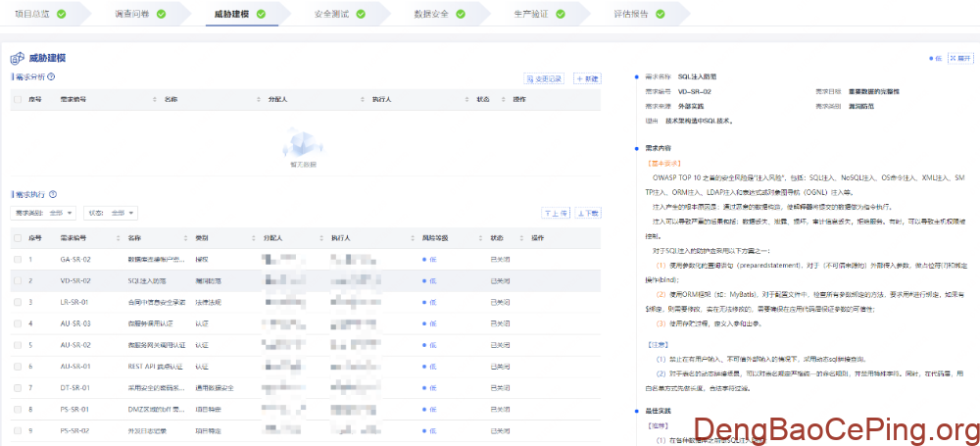Click the help icon beside 需求执行
This screenshot has height=446, width=980.
click(x=53, y=194)
